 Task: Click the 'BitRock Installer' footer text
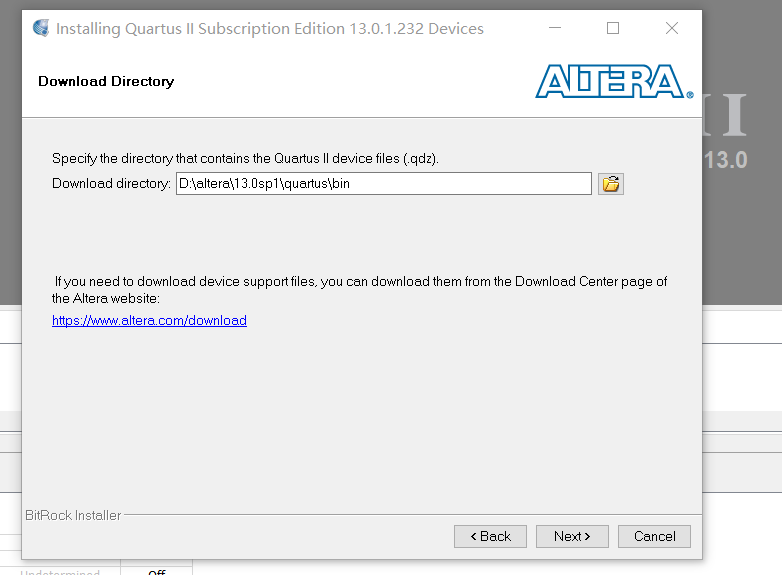point(73,515)
